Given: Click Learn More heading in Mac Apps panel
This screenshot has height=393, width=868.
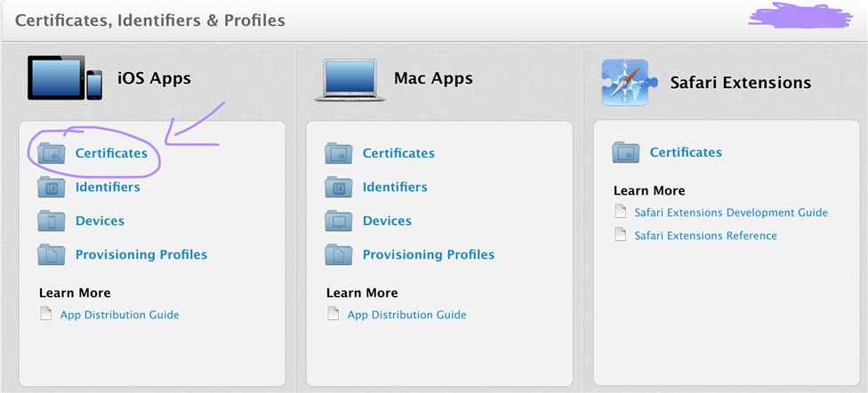Looking at the screenshot, I should tap(361, 293).
